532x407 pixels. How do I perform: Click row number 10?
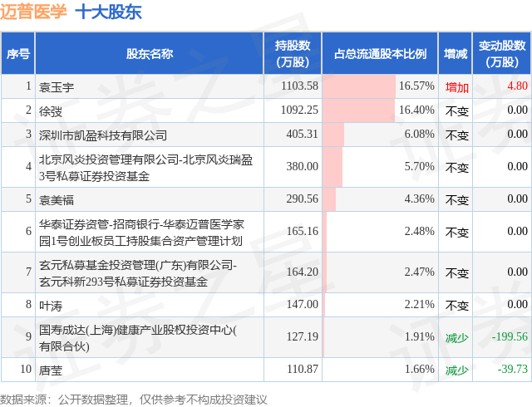click(26, 369)
